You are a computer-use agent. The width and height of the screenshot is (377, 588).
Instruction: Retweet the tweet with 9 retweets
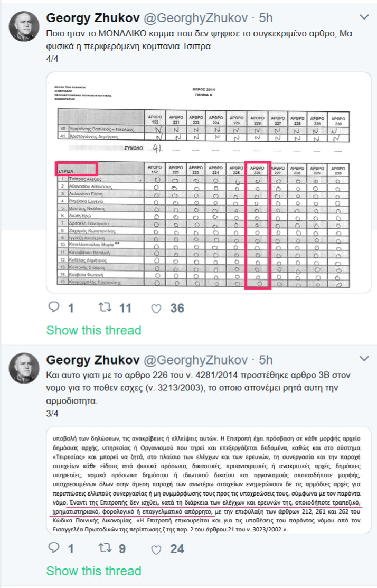107,548
